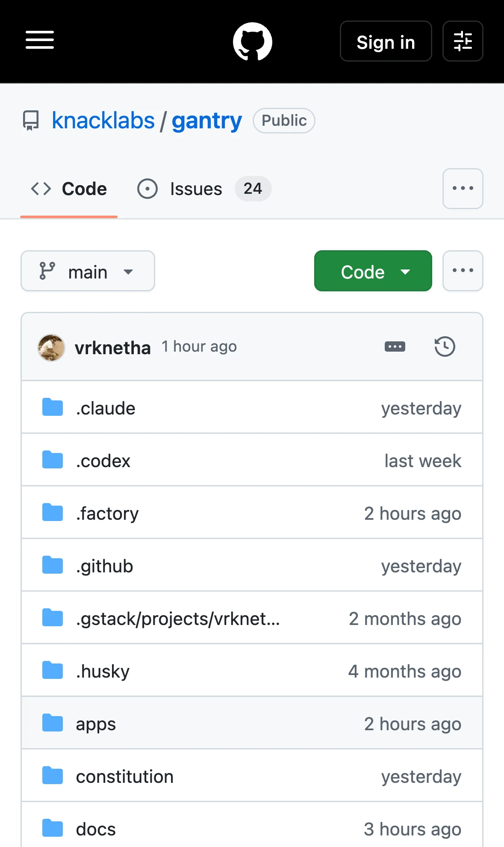This screenshot has height=847, width=504.
Task: Switch to the Issues tab
Action: (x=204, y=189)
